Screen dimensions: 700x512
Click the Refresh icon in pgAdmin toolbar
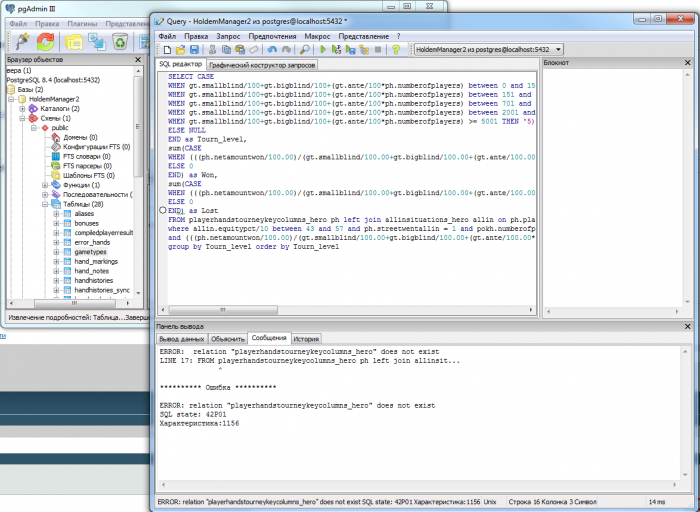(x=46, y=41)
